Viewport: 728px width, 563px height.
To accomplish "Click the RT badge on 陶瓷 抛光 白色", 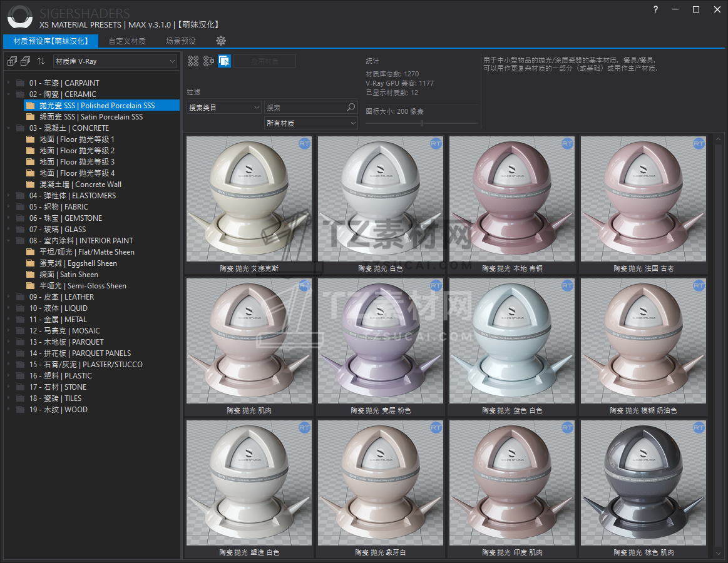I will 436,144.
